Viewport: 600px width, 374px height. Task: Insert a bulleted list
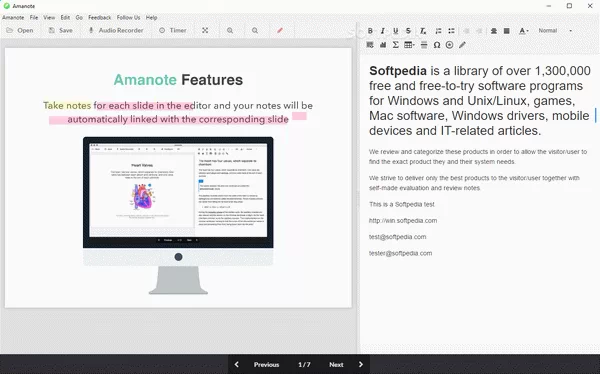point(452,31)
